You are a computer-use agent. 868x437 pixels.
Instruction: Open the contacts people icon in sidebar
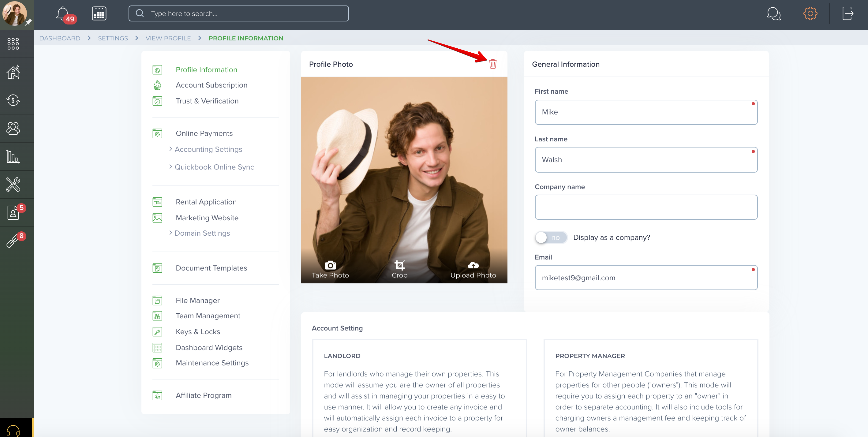coord(13,128)
